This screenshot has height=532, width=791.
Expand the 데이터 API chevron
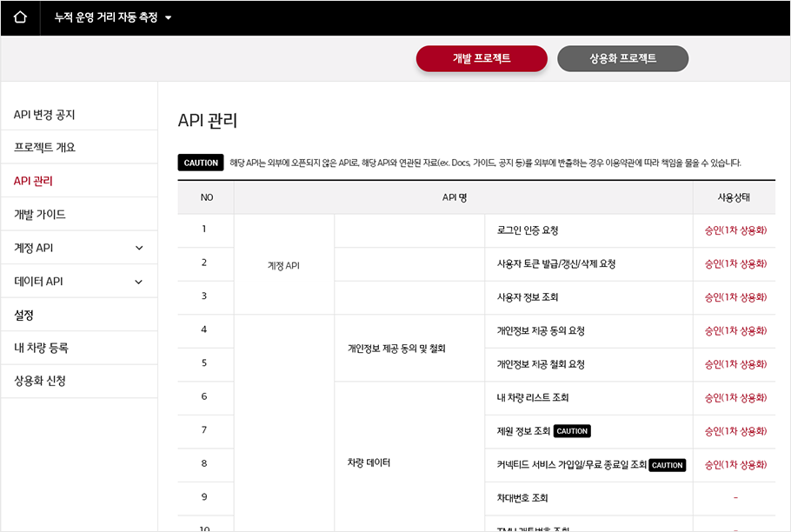(139, 282)
